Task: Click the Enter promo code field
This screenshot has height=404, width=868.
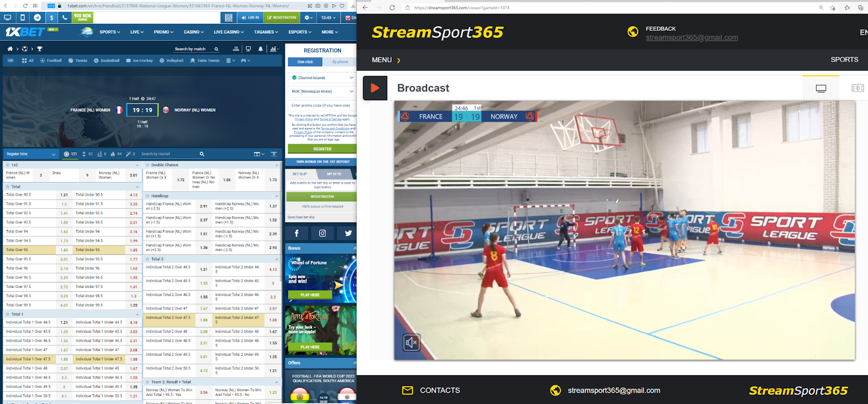Action: pyautogui.click(x=322, y=105)
